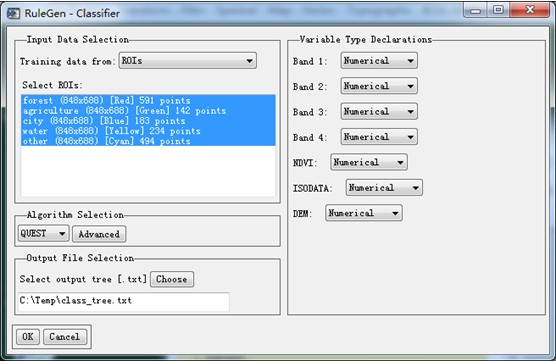
Task: Maximize the RuleGen Classifier window
Action: click(498, 10)
